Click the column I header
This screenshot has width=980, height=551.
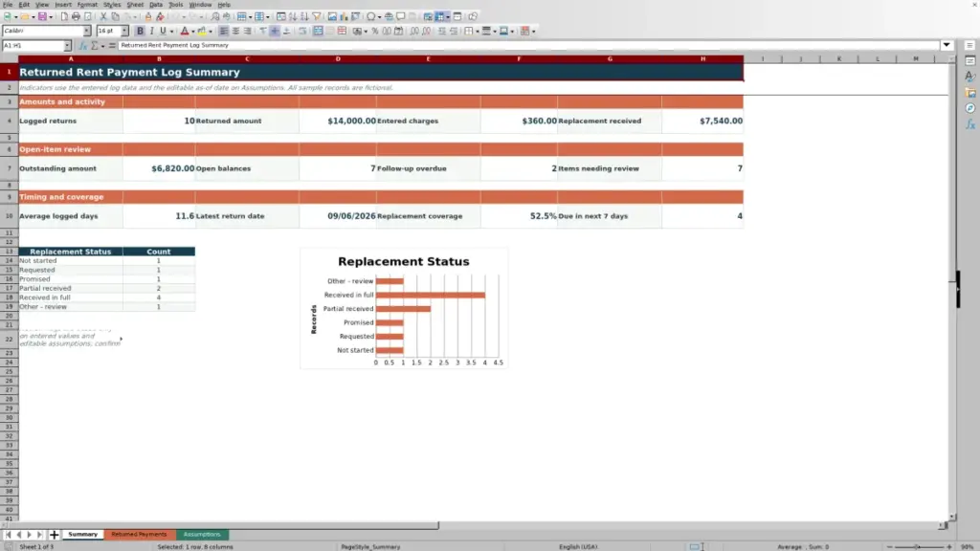tap(763, 58)
